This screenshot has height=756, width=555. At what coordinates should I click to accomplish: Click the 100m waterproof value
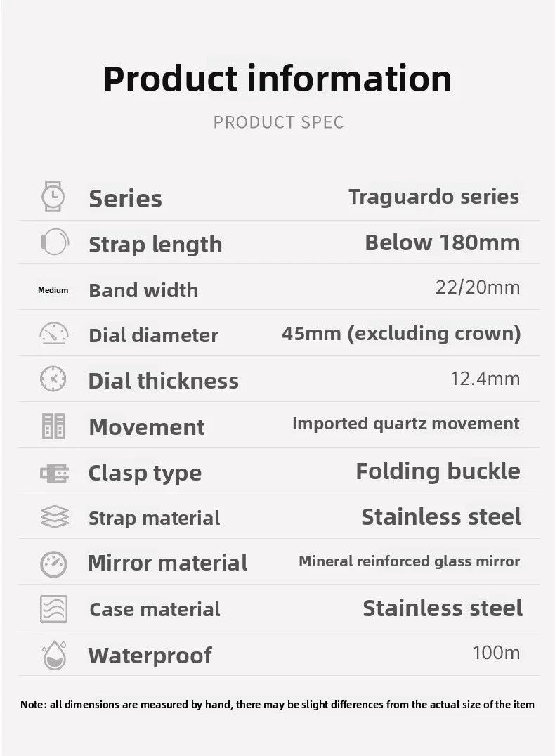497,652
